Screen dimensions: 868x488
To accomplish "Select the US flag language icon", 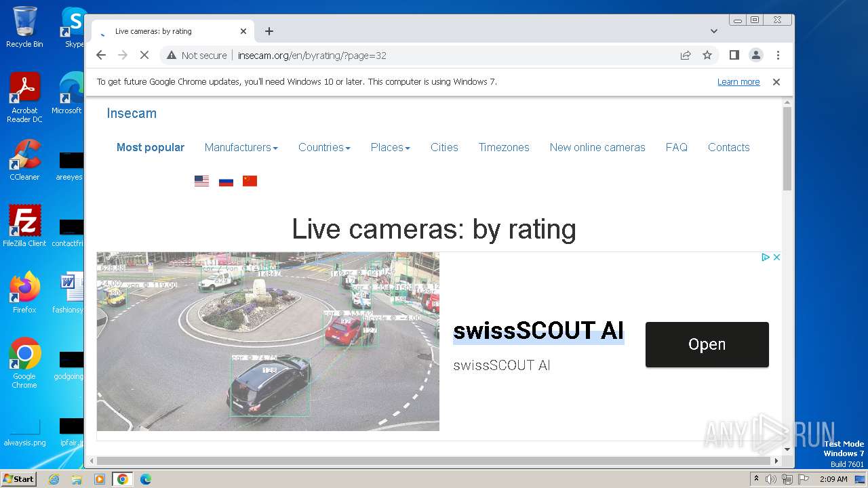I will tap(201, 181).
